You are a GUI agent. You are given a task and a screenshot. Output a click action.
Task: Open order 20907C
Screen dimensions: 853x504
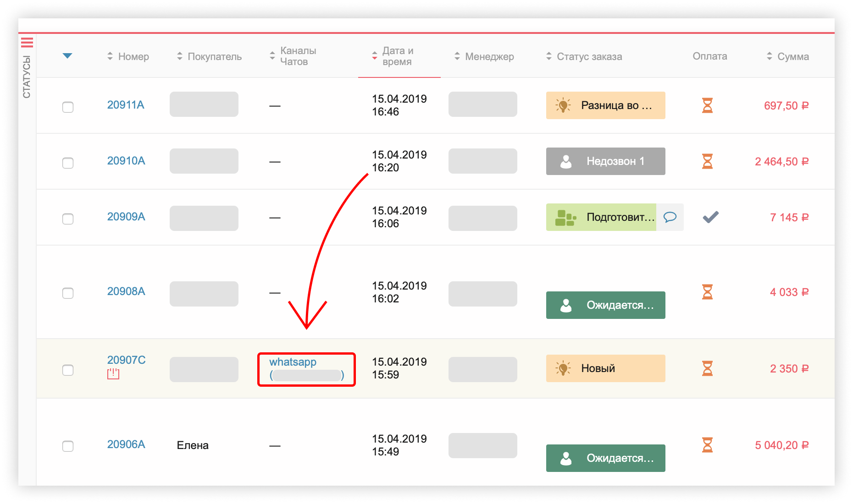[127, 360]
